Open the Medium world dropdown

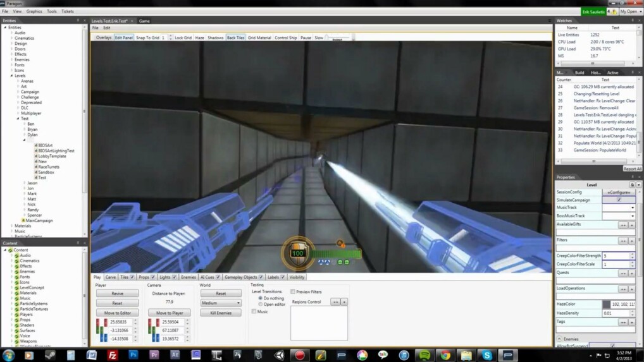pos(220,303)
